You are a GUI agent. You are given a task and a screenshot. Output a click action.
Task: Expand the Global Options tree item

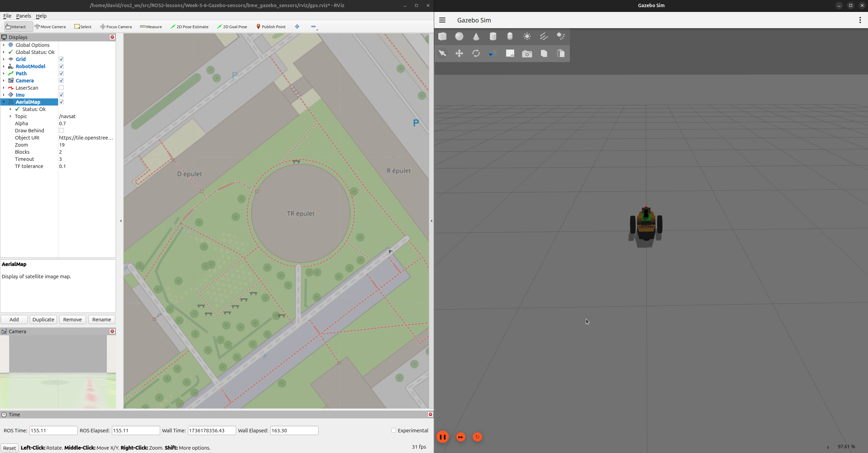pyautogui.click(x=4, y=45)
